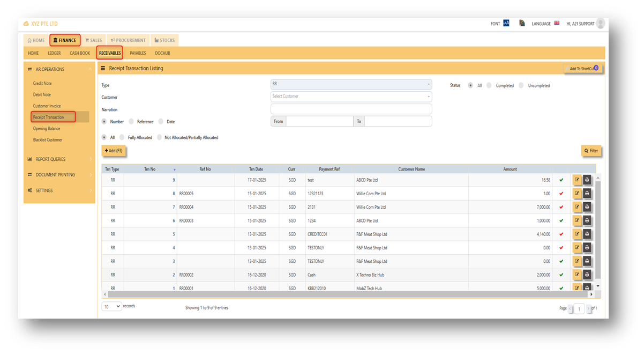Sort the table by Amount column
Viewport: 644px width, 354px height.
pos(510,169)
